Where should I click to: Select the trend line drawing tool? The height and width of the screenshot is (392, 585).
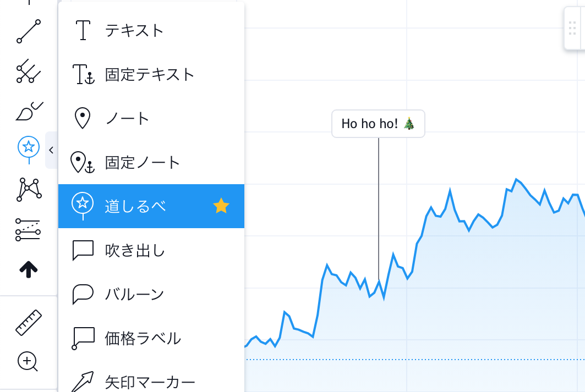pos(29,31)
